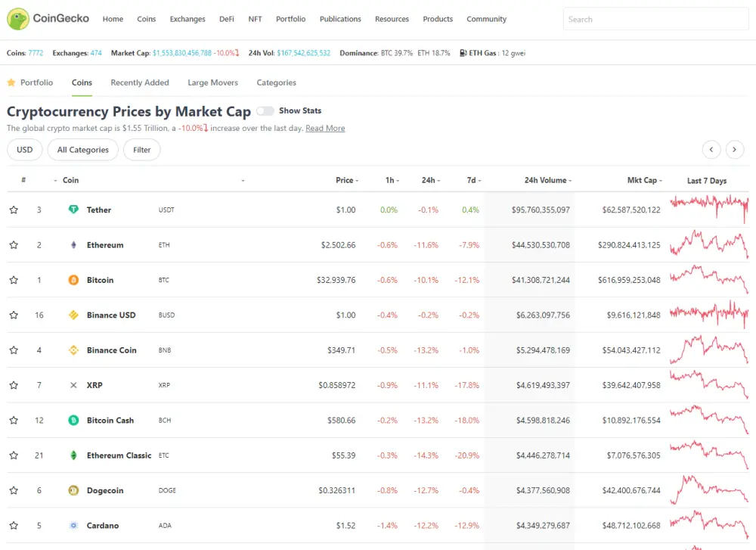Click the Dogecoin coin icon
This screenshot has width=756, height=550.
pos(73,490)
